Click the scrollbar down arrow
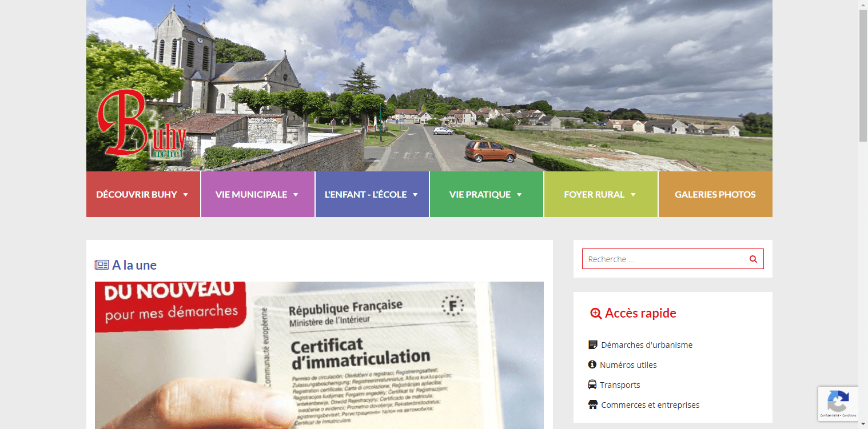Viewport: 868px width, 429px height. 863,424
